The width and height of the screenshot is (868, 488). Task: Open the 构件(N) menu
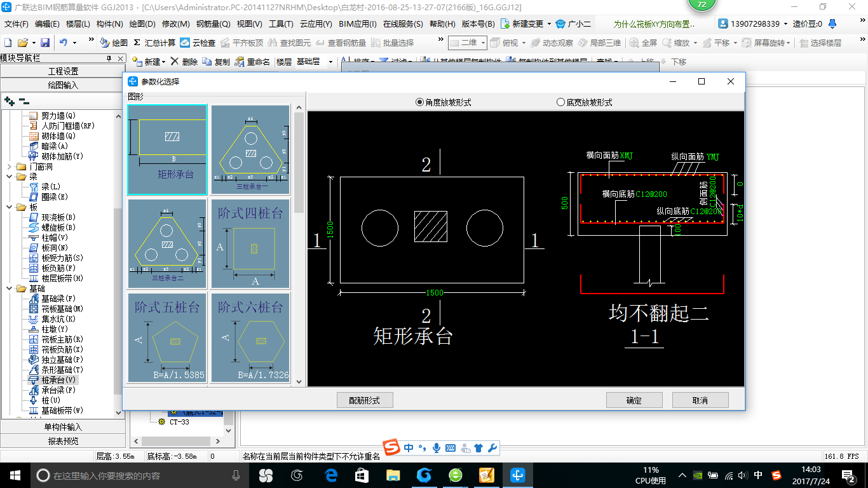point(110,24)
